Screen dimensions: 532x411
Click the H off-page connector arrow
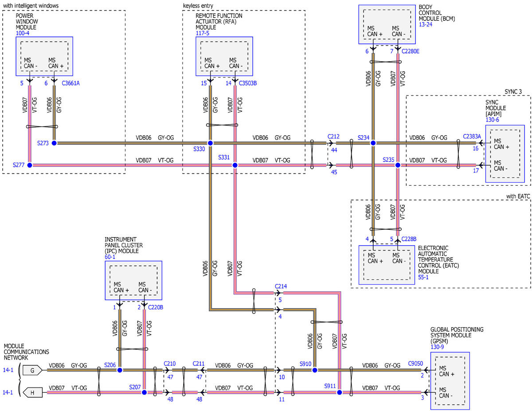33,392
